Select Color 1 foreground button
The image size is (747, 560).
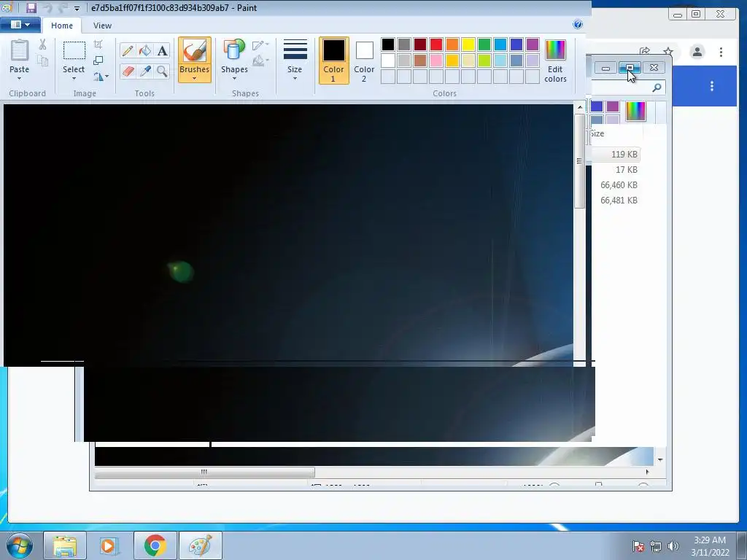[x=333, y=61]
